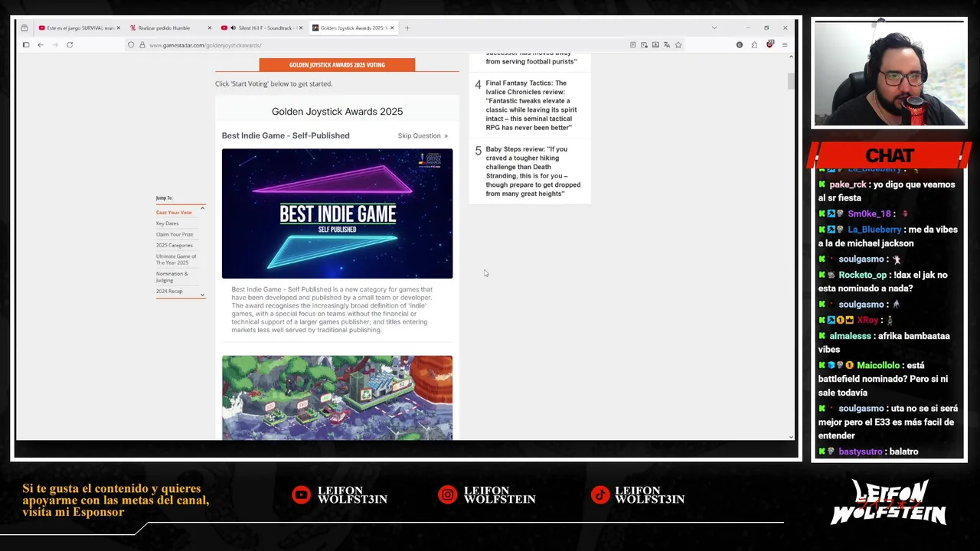Click scrollbar down arrow at bottom right
Image resolution: width=980 pixels, height=551 pixels.
[791, 437]
